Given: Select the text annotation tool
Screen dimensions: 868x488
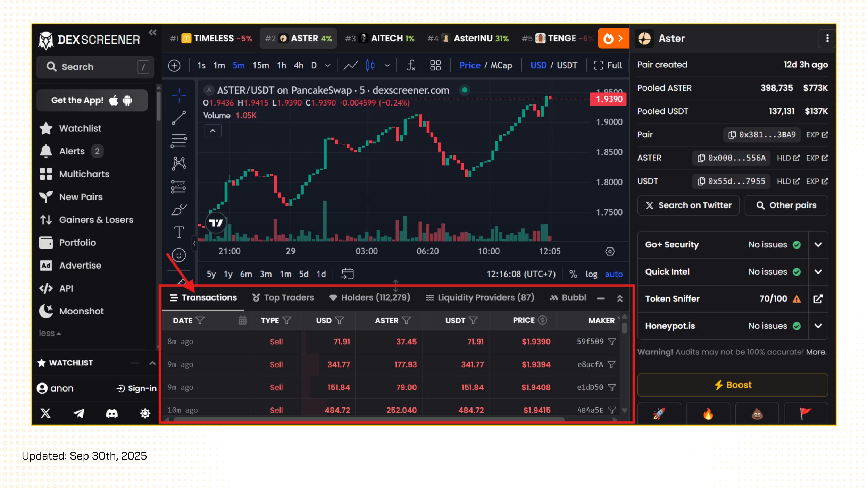Looking at the screenshot, I should click(179, 232).
